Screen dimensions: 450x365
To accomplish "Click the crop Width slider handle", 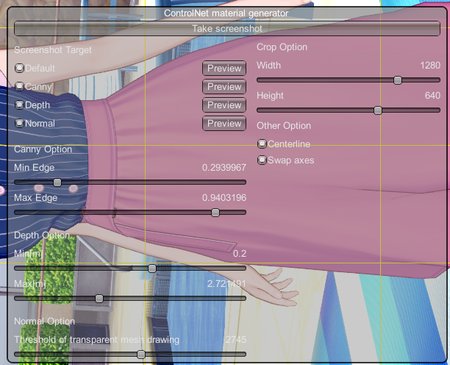I will (397, 80).
